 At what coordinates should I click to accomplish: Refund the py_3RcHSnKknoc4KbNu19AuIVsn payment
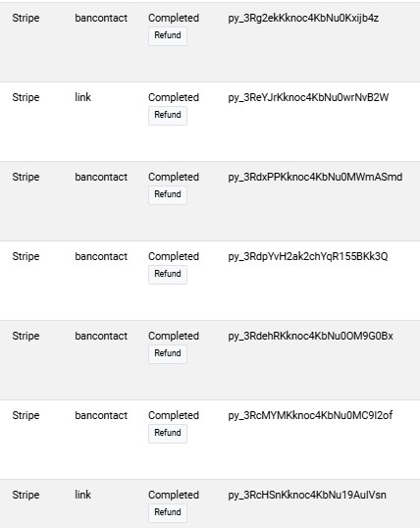(x=168, y=513)
